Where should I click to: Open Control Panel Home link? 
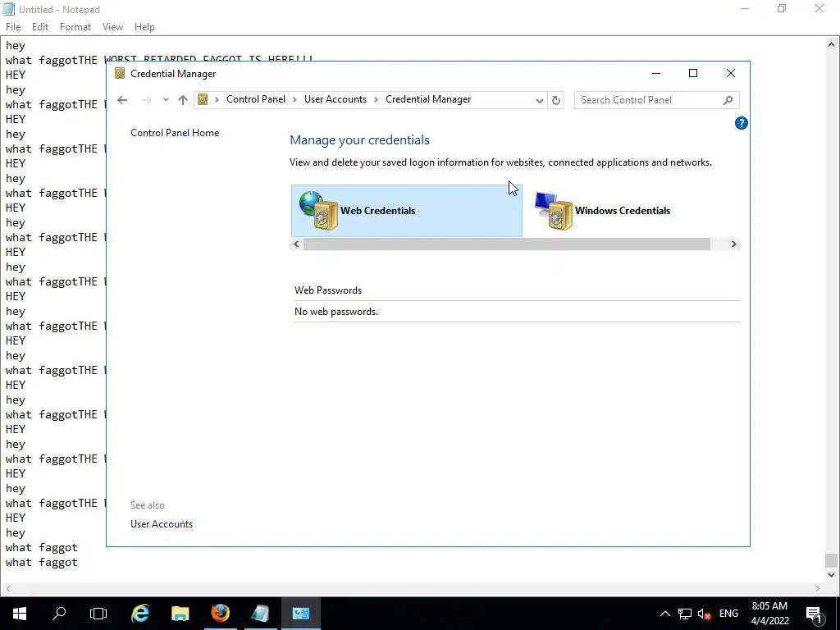(x=175, y=133)
